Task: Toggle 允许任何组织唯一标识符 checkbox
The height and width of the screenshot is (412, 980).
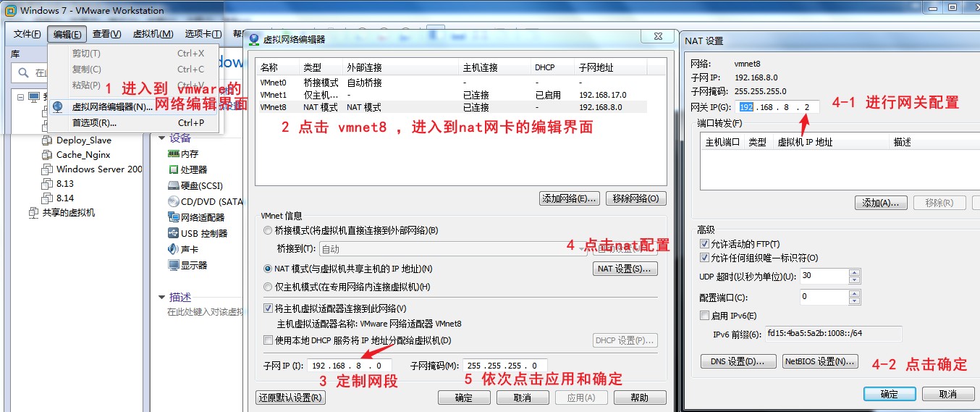Action: pos(705,258)
